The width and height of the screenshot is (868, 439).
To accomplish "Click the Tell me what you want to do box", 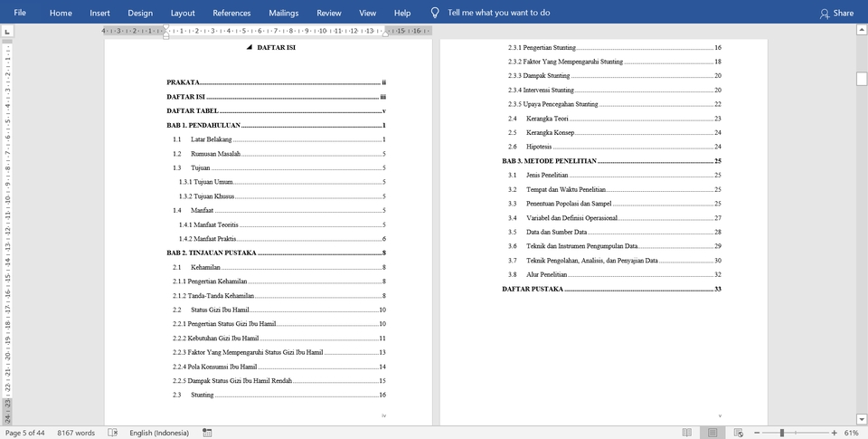I will click(498, 13).
